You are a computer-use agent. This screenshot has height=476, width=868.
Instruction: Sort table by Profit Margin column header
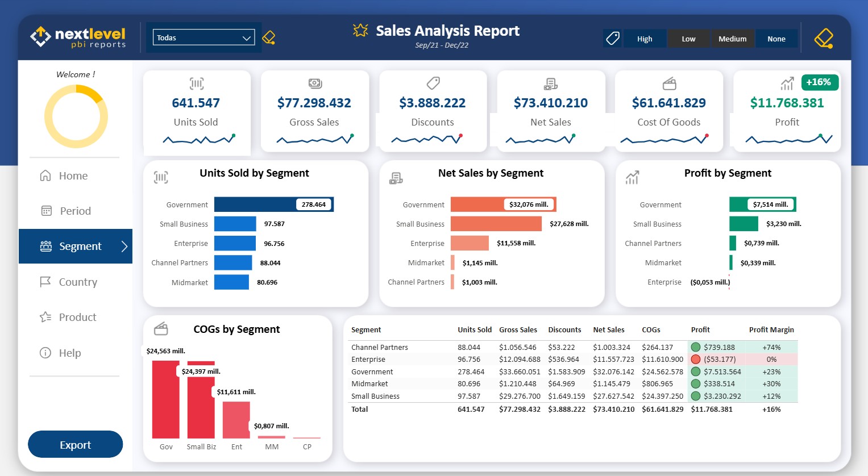pos(771,329)
